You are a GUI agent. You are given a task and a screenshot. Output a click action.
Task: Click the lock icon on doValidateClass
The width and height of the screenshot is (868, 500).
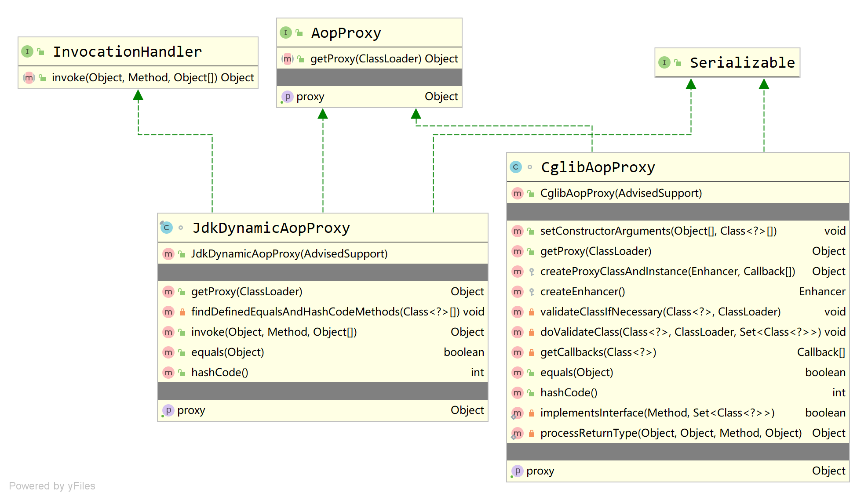pyautogui.click(x=532, y=332)
